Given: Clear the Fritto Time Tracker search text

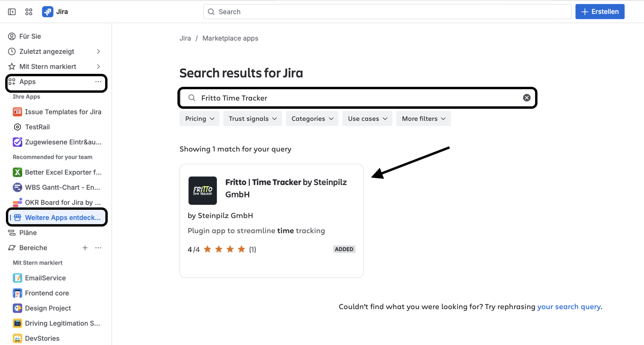Looking at the screenshot, I should coord(527,98).
